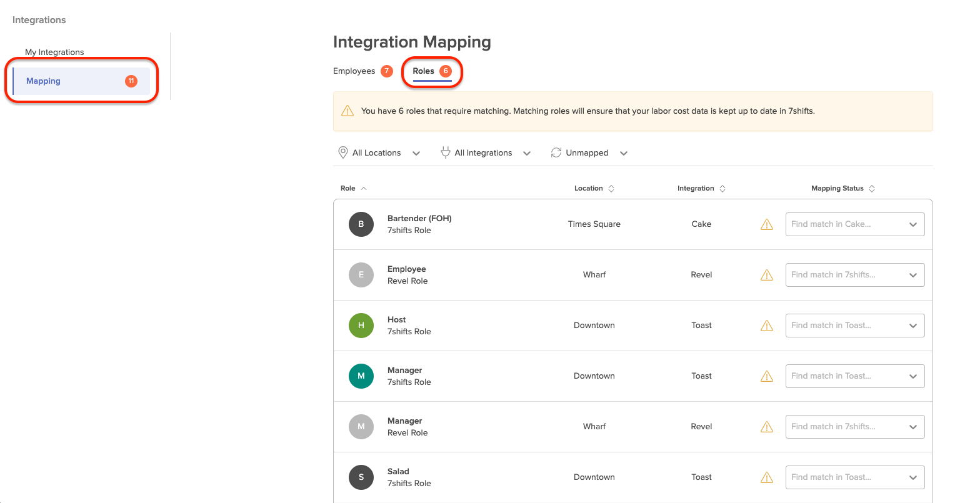Click the sort arrows beside Integration header

pos(722,189)
